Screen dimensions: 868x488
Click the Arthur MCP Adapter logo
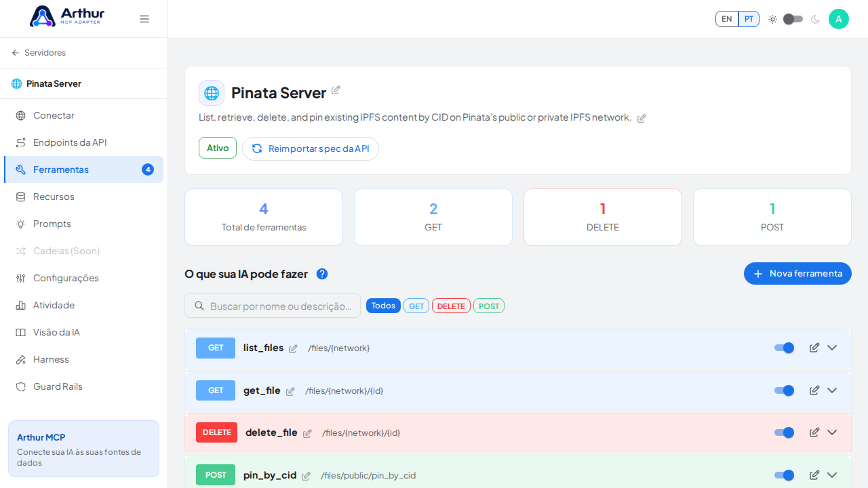pyautogui.click(x=67, y=16)
